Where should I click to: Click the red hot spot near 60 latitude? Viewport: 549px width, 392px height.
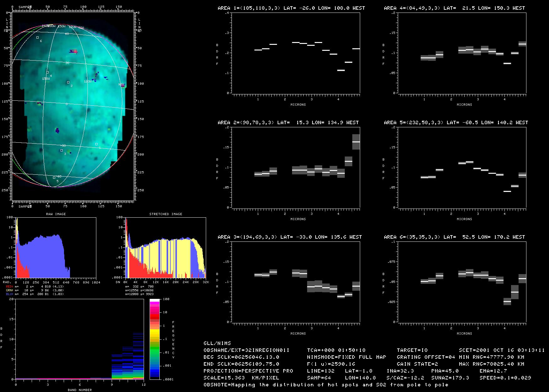(73, 51)
